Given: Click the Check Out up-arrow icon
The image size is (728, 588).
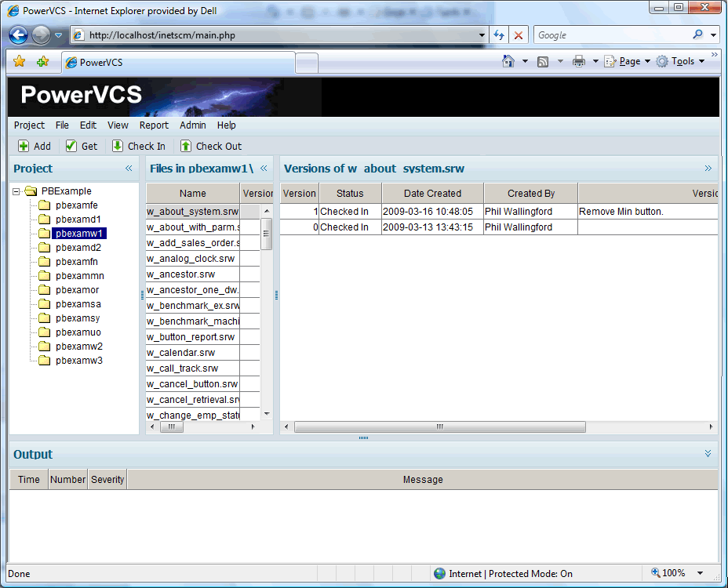Looking at the screenshot, I should (x=186, y=146).
